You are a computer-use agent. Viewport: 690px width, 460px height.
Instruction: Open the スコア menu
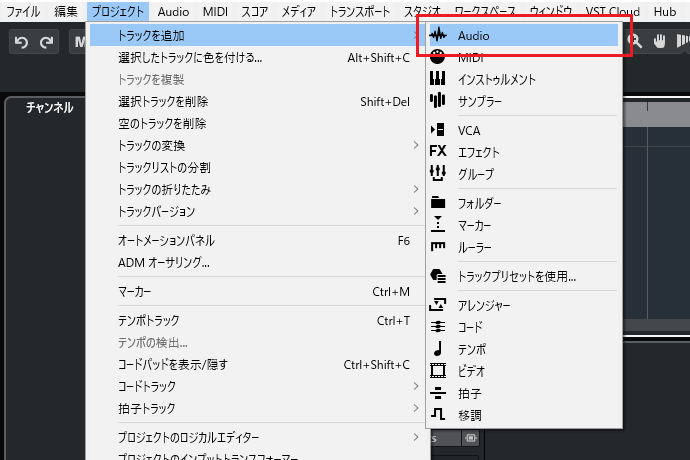[254, 11]
